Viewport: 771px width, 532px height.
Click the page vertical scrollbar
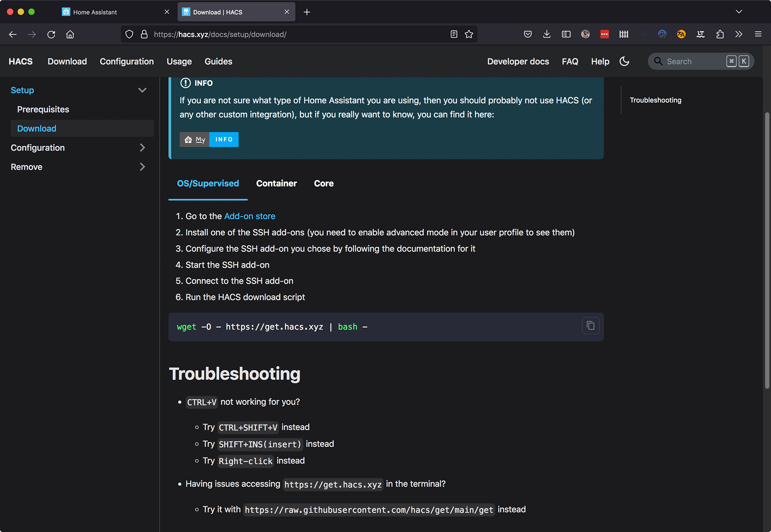767,251
